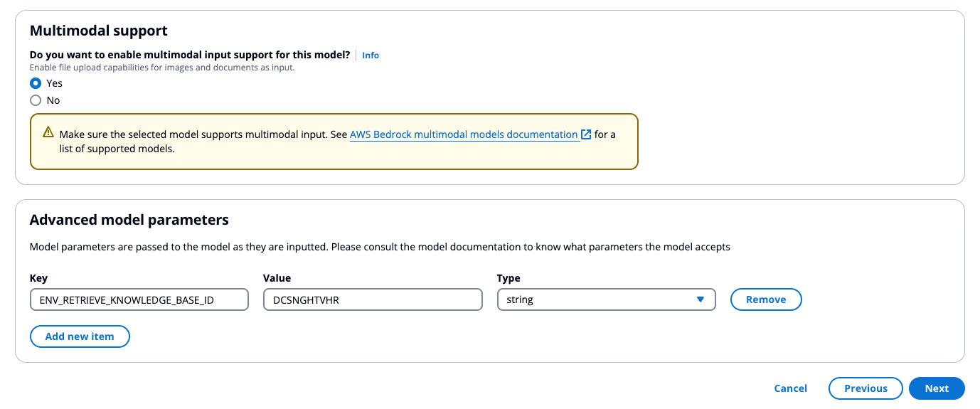Screen dimensions: 980x409
Task: Select the Yes radio button
Action: (36, 83)
